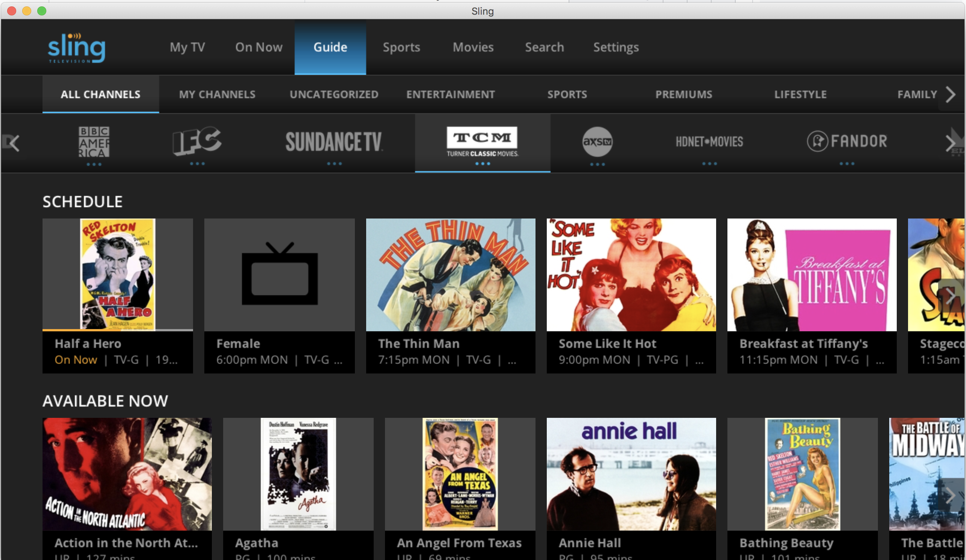Expand the FAMILY category tab
The image size is (966, 560).
click(x=917, y=93)
